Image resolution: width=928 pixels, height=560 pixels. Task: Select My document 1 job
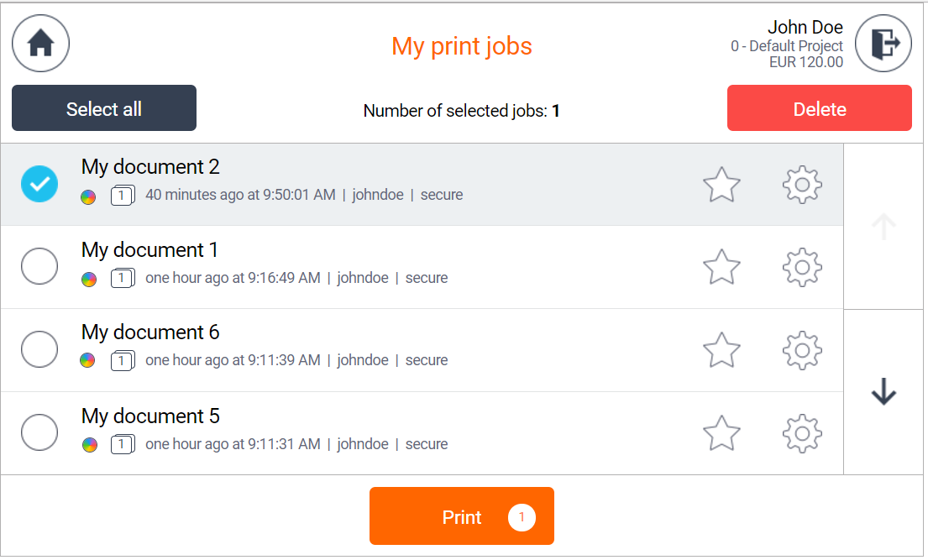pyautogui.click(x=39, y=266)
